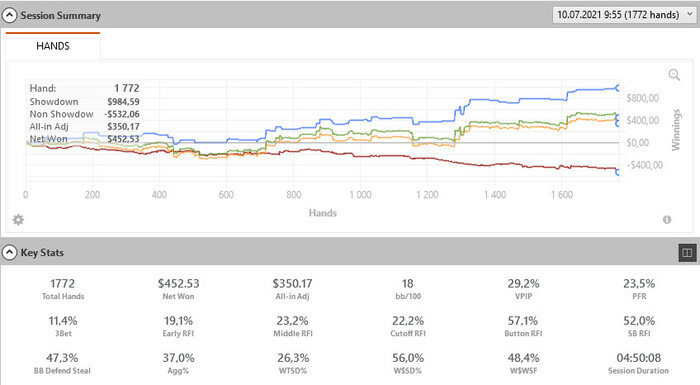Collapse the Session Summary section
This screenshot has width=700, height=385.
(9, 16)
